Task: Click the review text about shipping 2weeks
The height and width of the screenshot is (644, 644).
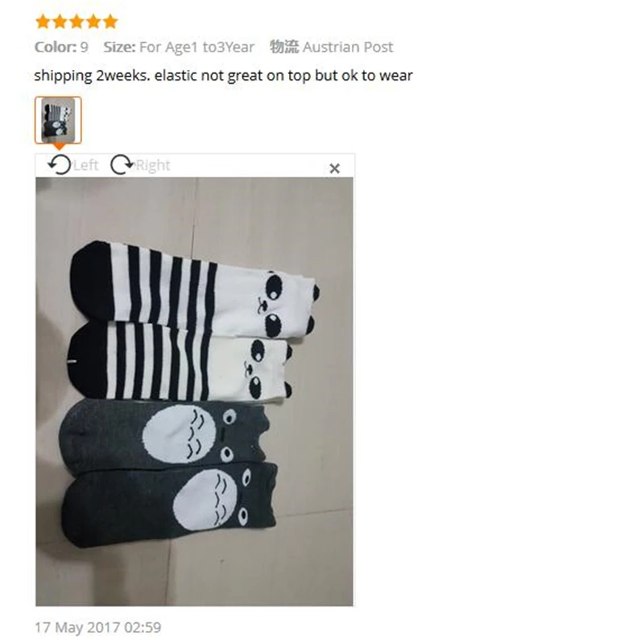Action: (x=223, y=76)
